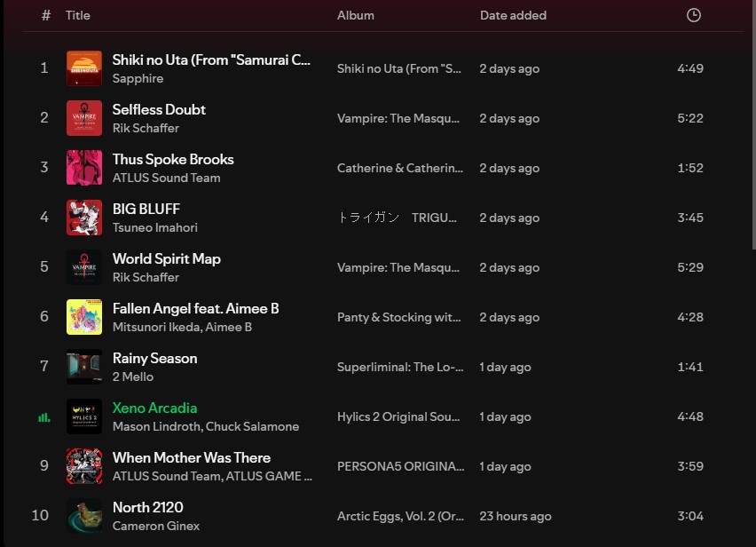Screen dimensions: 756x547
Task: Select song title Shiki no Uta
Action: pyautogui.click(x=211, y=59)
